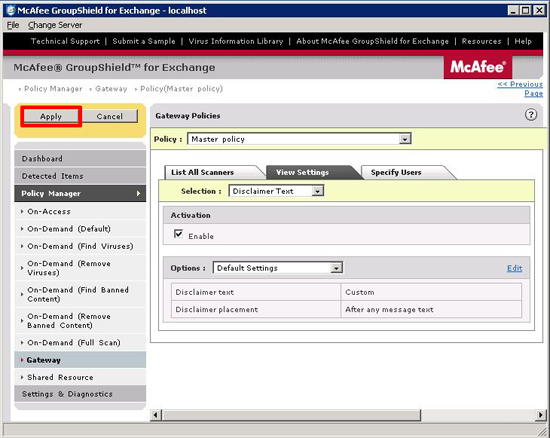The image size is (550, 438).
Task: Click the McAfee logo
Action: click(478, 67)
